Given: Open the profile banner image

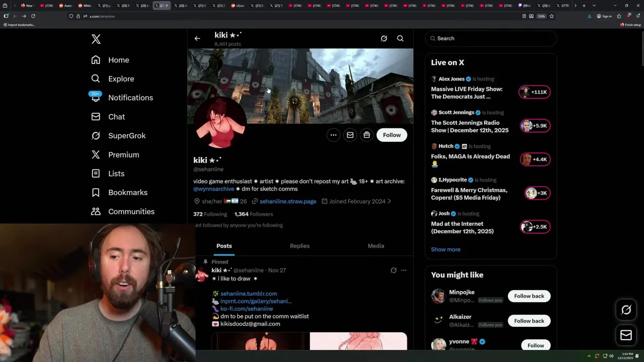Looking at the screenshot, I should (300, 86).
